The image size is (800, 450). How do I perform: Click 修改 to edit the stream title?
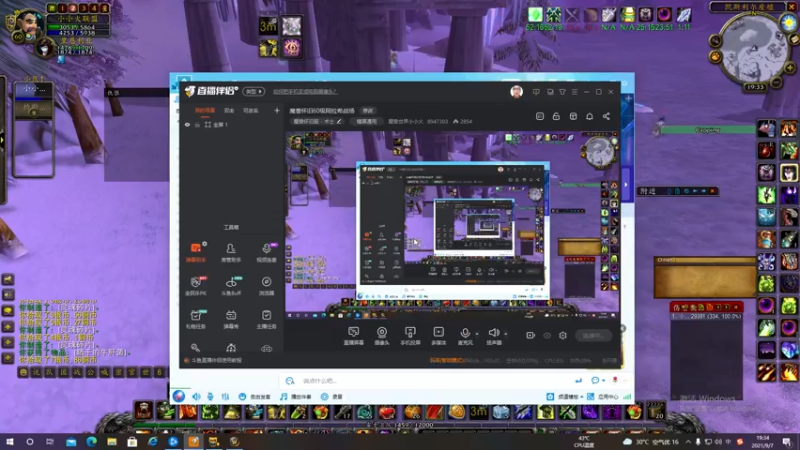tap(368, 111)
